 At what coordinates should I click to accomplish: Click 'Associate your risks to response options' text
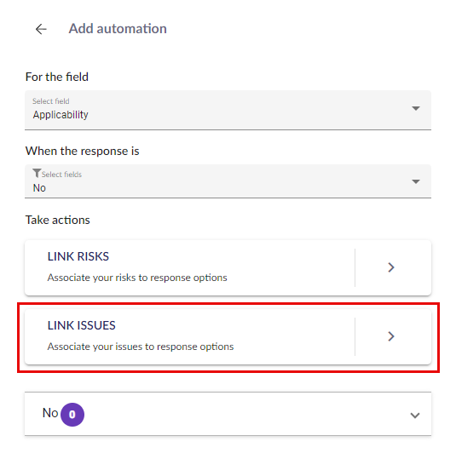(x=137, y=278)
